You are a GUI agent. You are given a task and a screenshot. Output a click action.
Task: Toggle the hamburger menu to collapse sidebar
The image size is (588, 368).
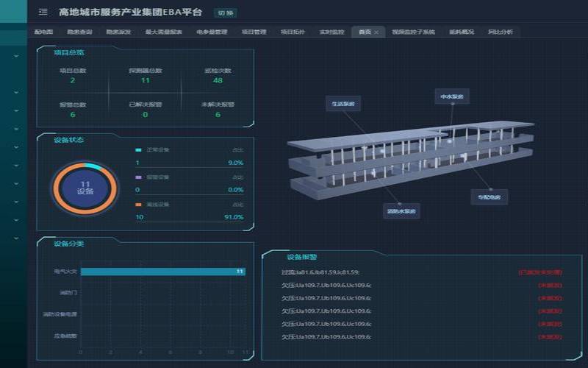pos(43,12)
